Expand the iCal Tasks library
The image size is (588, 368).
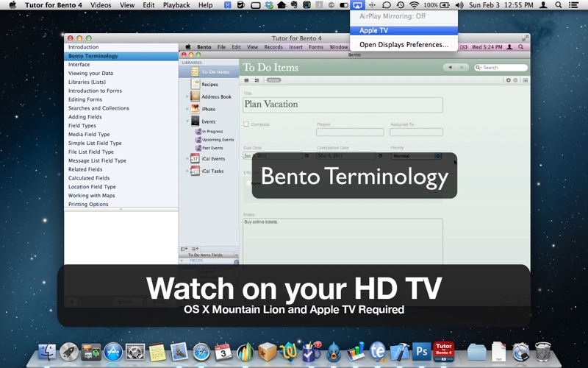tap(187, 171)
